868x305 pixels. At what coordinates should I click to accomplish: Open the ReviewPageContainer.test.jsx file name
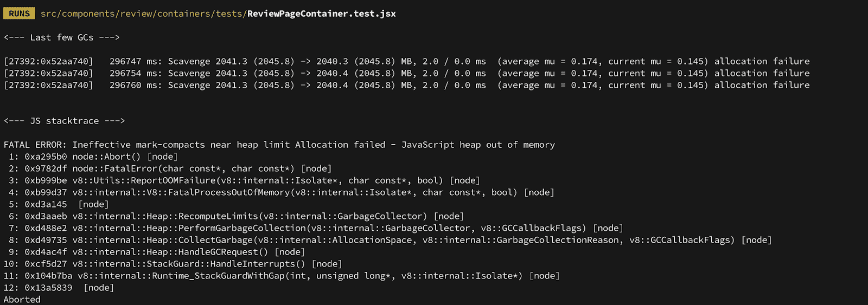click(x=321, y=14)
